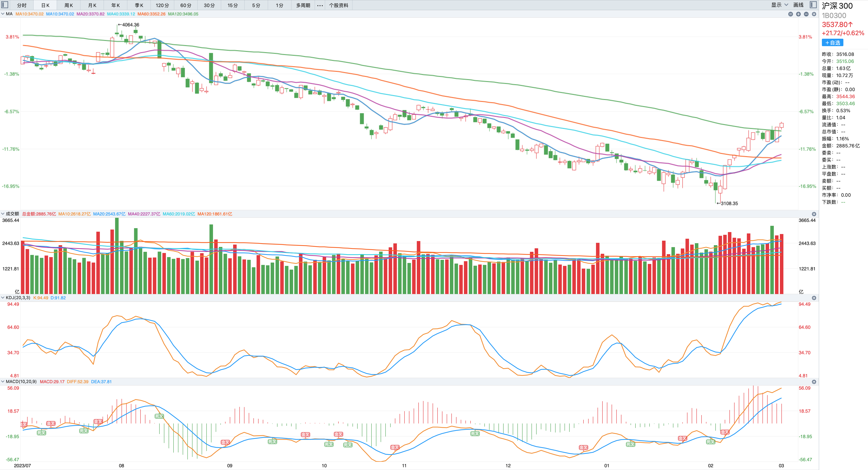Switch to 周K weekly tab

[68, 5]
